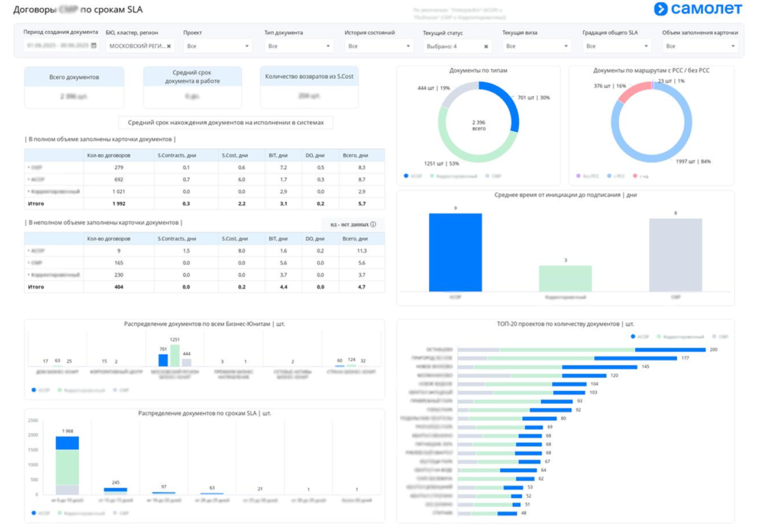This screenshot has width=757, height=532.
Task: Click the info icon beside "нд - нет данных"
Action: coord(373,225)
